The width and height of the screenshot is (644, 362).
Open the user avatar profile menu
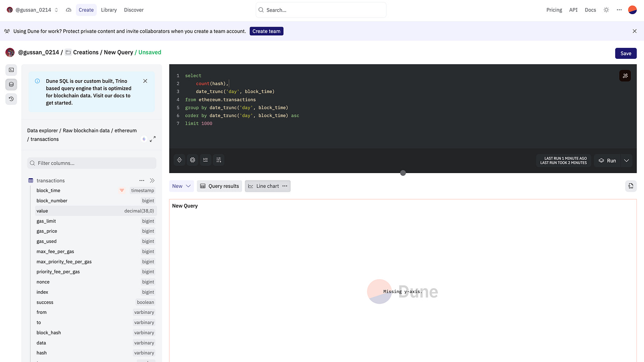tap(632, 10)
